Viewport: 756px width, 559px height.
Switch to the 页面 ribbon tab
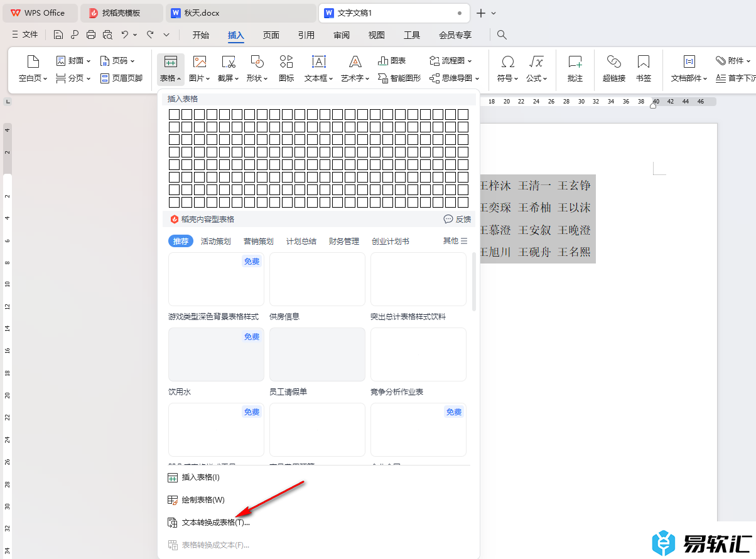click(271, 35)
